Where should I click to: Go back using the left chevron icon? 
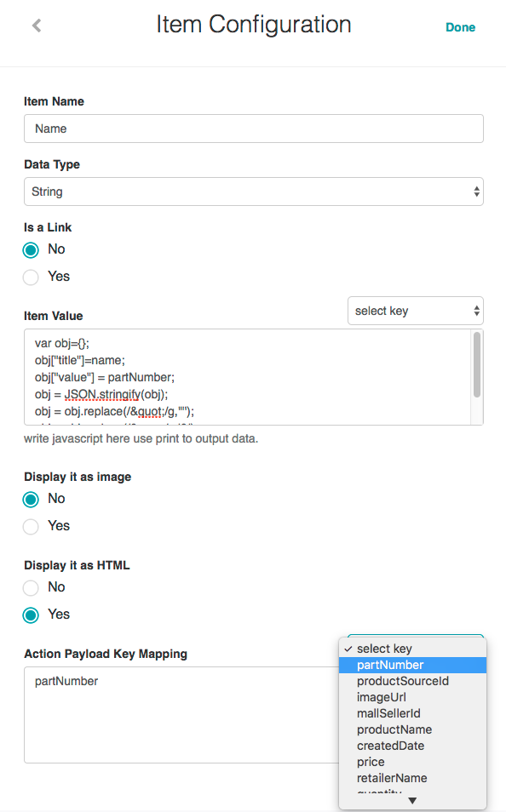[x=37, y=26]
